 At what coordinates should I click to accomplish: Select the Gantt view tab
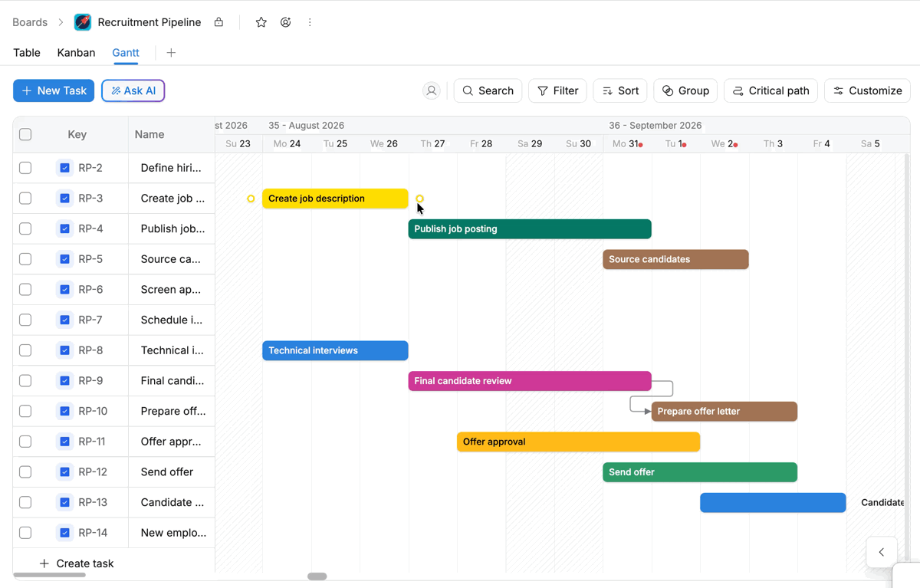tap(126, 53)
